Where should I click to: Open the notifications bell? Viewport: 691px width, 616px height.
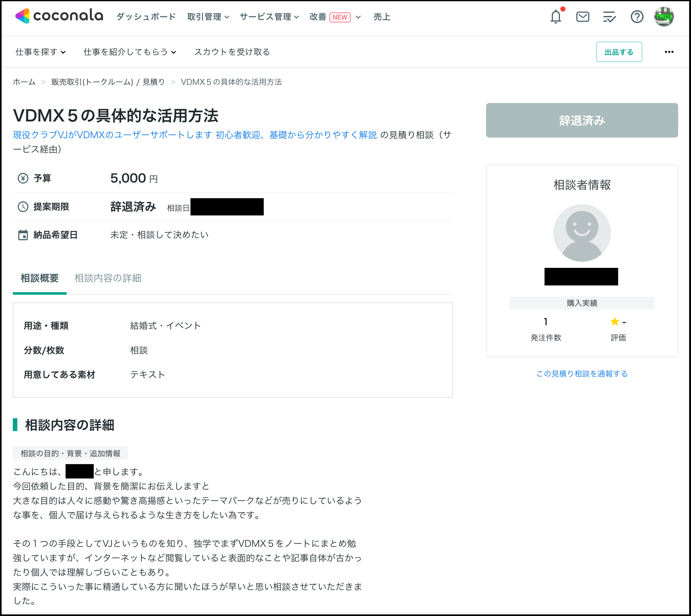556,17
